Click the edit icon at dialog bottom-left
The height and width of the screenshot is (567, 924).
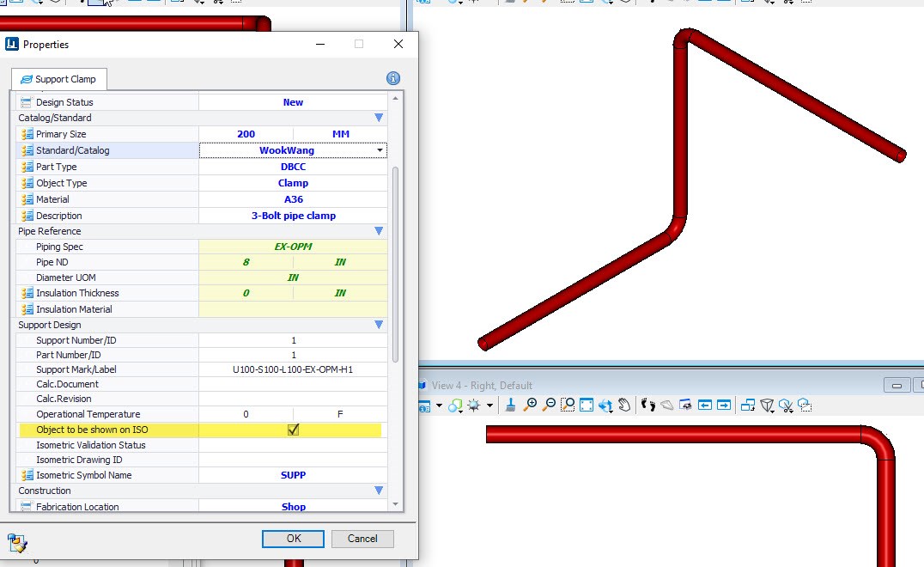[17, 542]
